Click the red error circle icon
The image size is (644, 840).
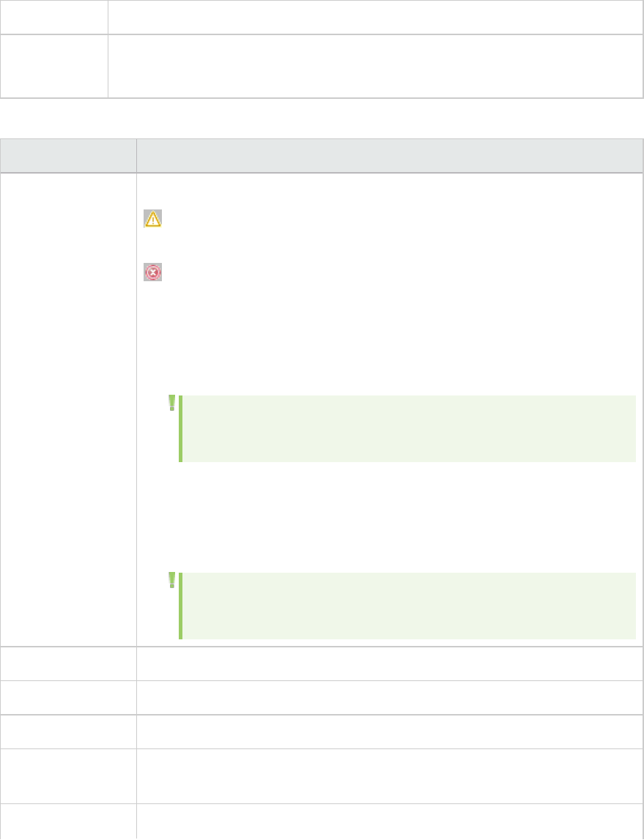coord(152,273)
